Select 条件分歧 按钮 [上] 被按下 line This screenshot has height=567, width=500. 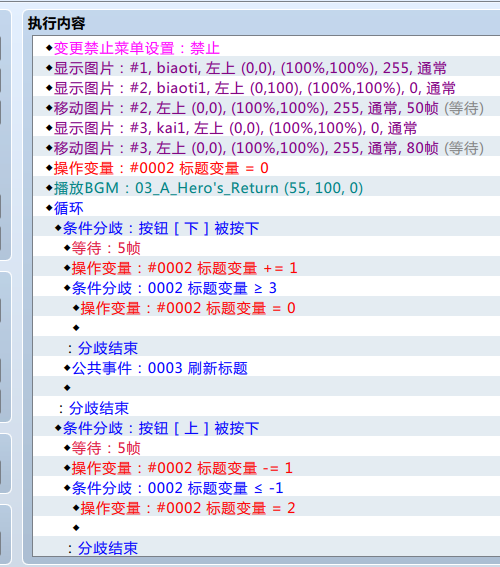click(266, 428)
